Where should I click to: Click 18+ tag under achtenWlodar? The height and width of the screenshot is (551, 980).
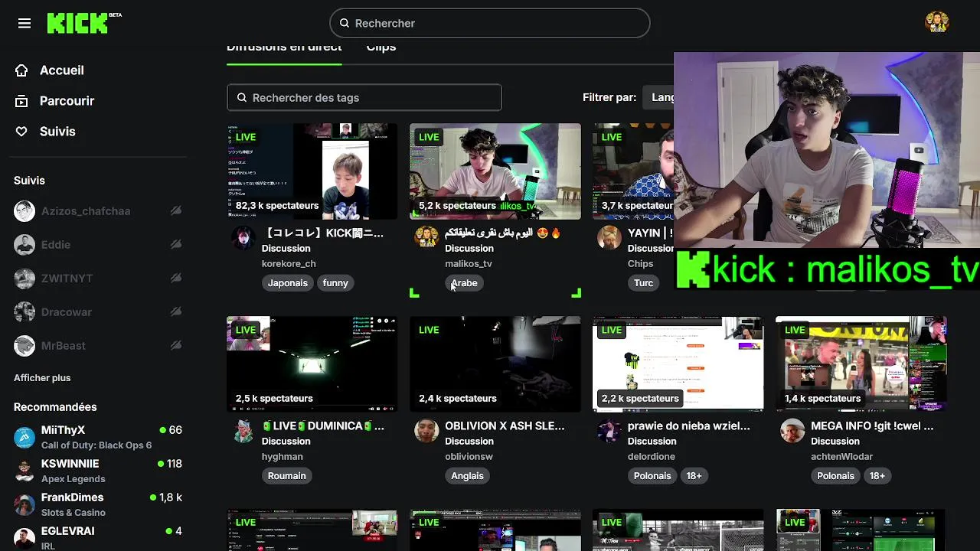tap(877, 476)
